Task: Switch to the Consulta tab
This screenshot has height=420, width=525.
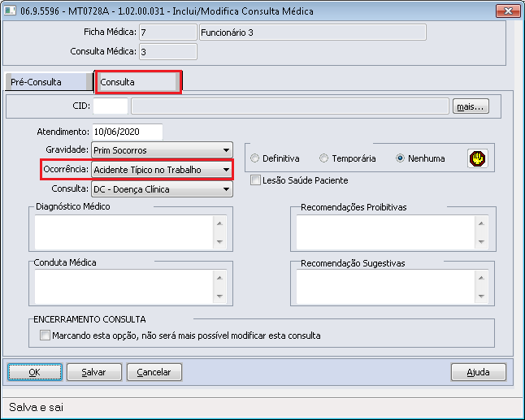Action: click(x=138, y=82)
